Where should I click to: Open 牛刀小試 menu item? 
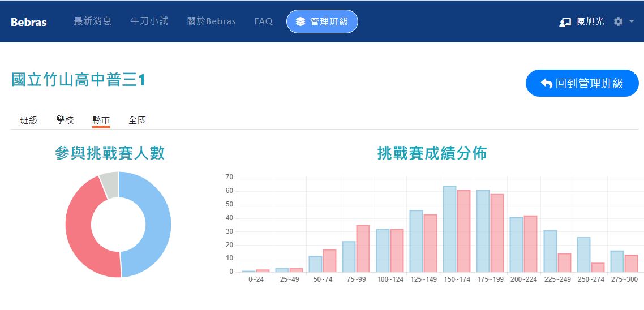(149, 21)
